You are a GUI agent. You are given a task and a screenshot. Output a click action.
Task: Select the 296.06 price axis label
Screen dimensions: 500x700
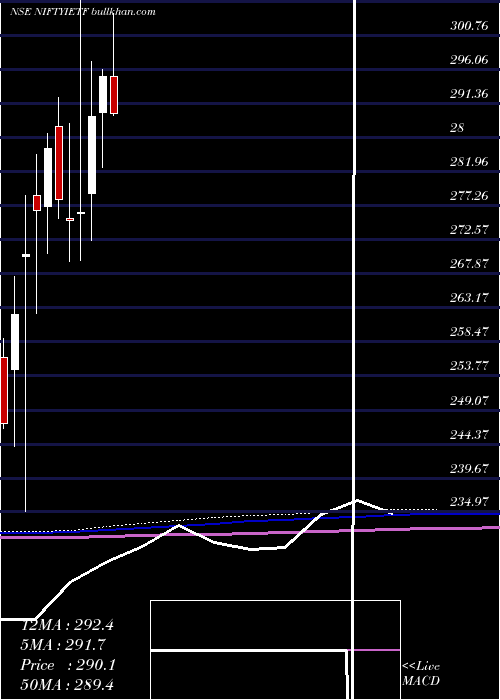click(469, 60)
